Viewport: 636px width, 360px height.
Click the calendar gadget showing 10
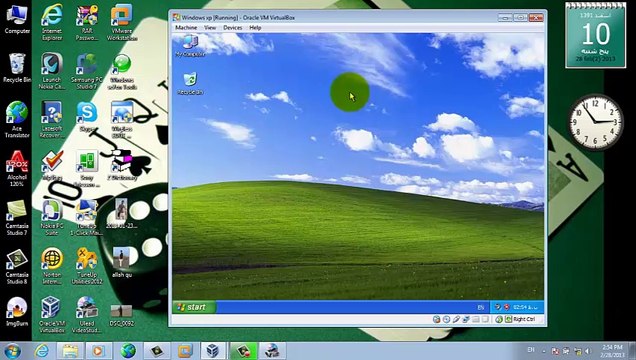tap(595, 35)
